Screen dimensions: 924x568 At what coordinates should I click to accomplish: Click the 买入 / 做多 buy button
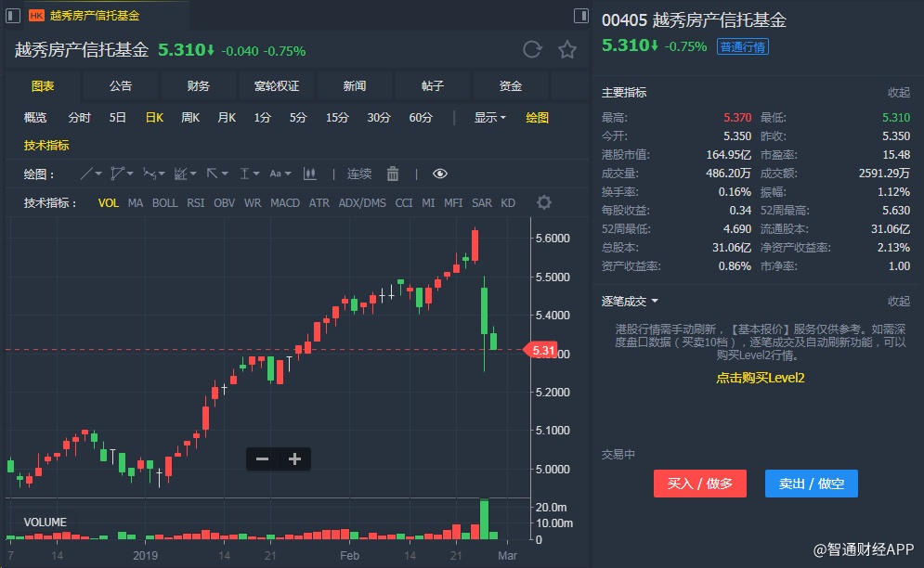tap(700, 484)
